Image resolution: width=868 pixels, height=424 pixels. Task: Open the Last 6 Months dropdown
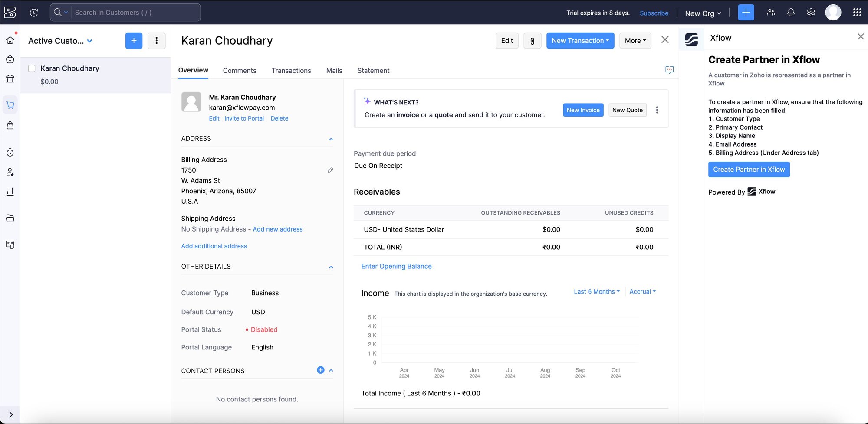click(596, 292)
